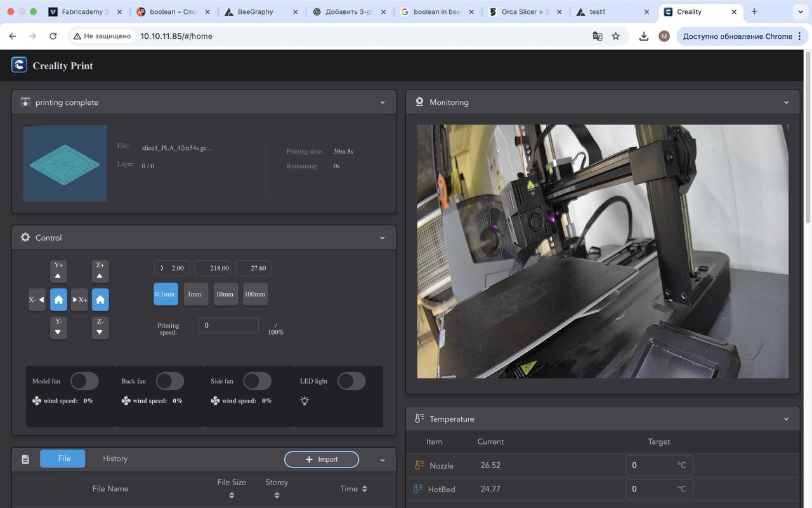
Task: Download icon in Chrome toolbar
Action: click(x=643, y=36)
